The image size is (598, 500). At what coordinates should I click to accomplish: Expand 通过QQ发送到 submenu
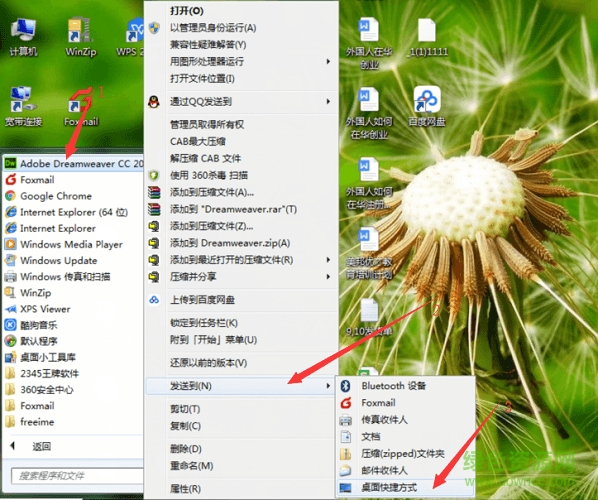pyautogui.click(x=241, y=102)
